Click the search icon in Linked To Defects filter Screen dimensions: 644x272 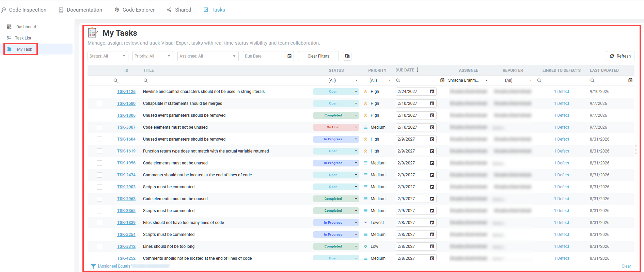(x=539, y=81)
